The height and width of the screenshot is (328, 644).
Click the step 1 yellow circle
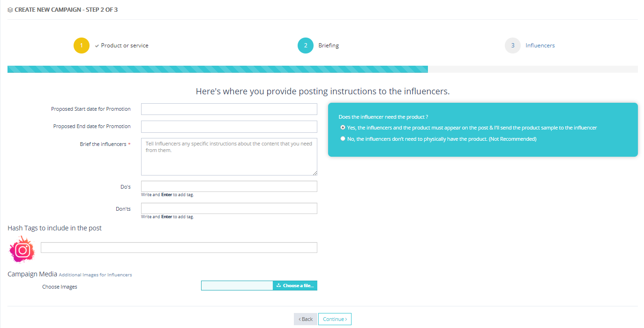(x=81, y=46)
